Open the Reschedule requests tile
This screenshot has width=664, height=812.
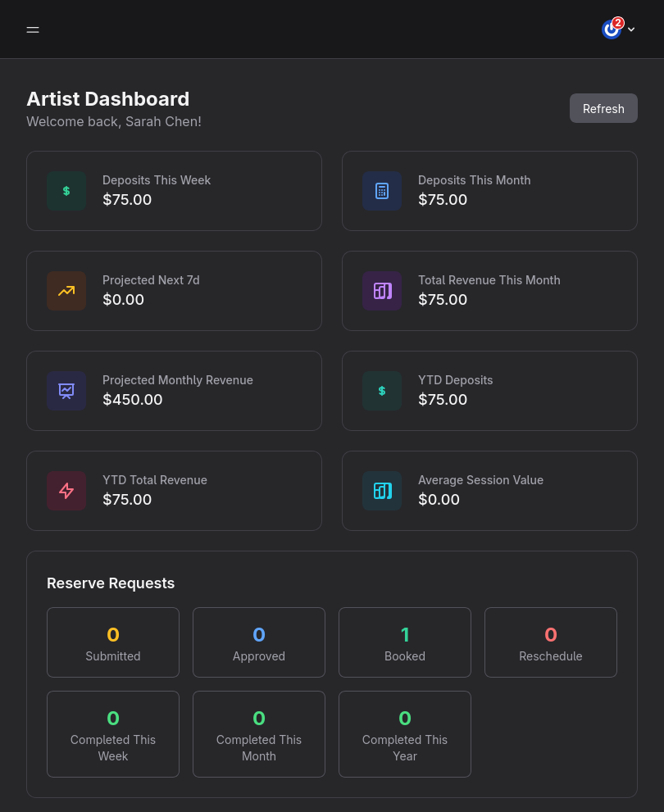click(551, 642)
